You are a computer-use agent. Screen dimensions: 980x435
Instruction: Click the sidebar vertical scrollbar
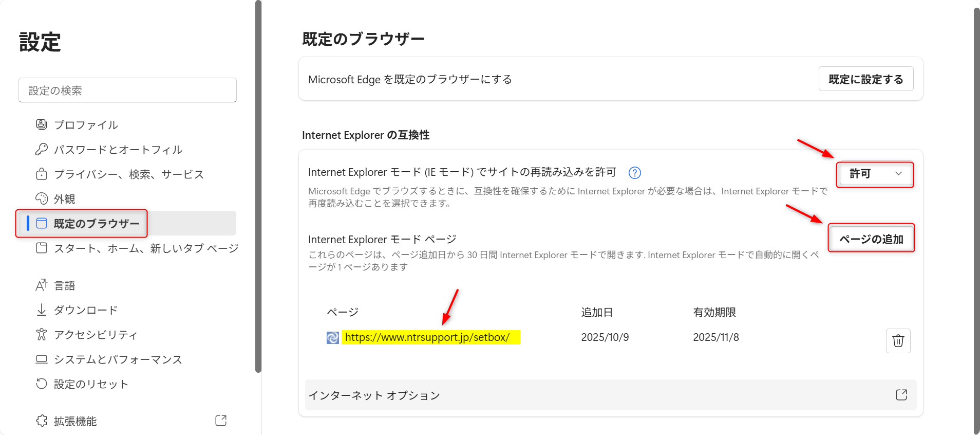258,185
